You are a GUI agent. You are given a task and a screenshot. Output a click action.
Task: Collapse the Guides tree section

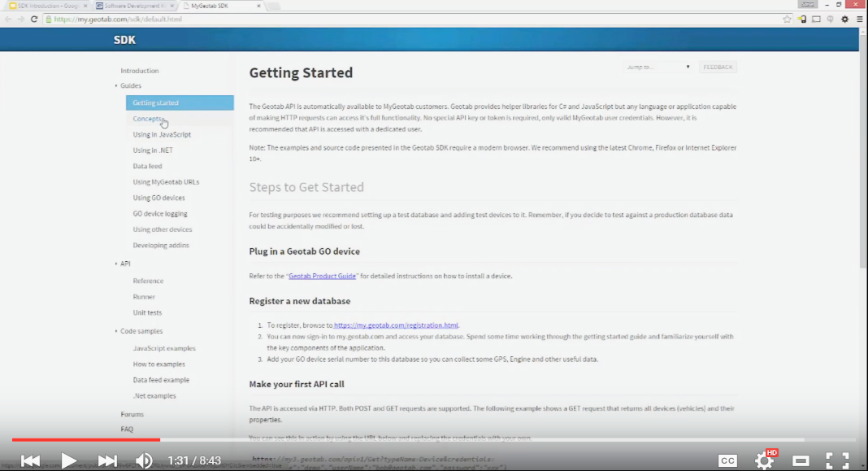point(116,85)
